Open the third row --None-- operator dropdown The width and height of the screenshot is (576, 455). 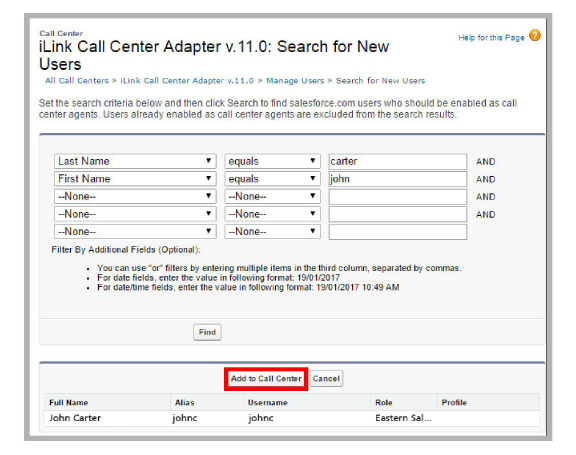[x=272, y=196]
